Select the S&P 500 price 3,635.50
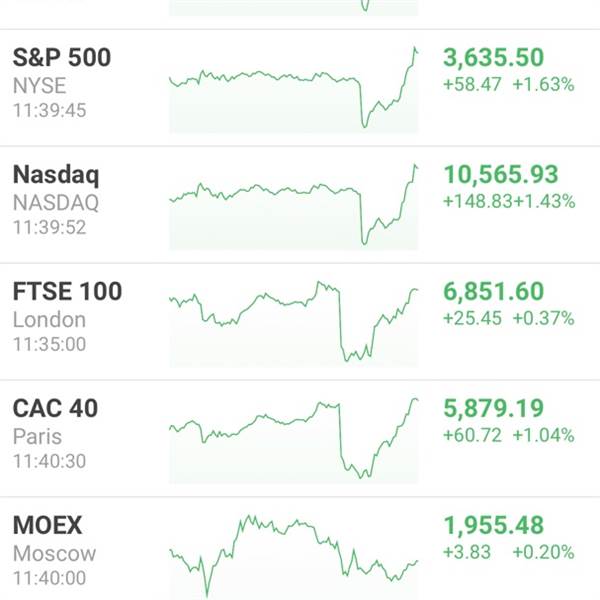 point(493,58)
